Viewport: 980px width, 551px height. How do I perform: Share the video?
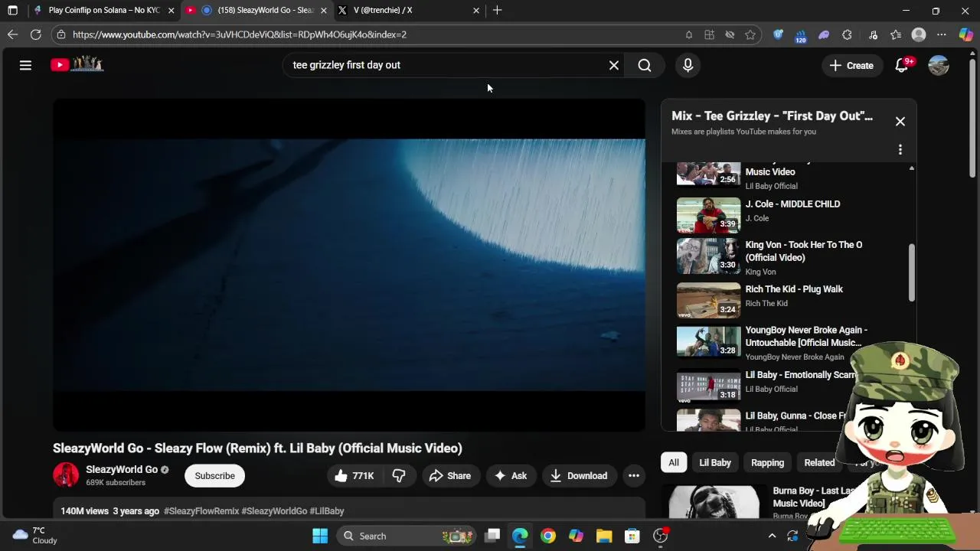tap(450, 475)
